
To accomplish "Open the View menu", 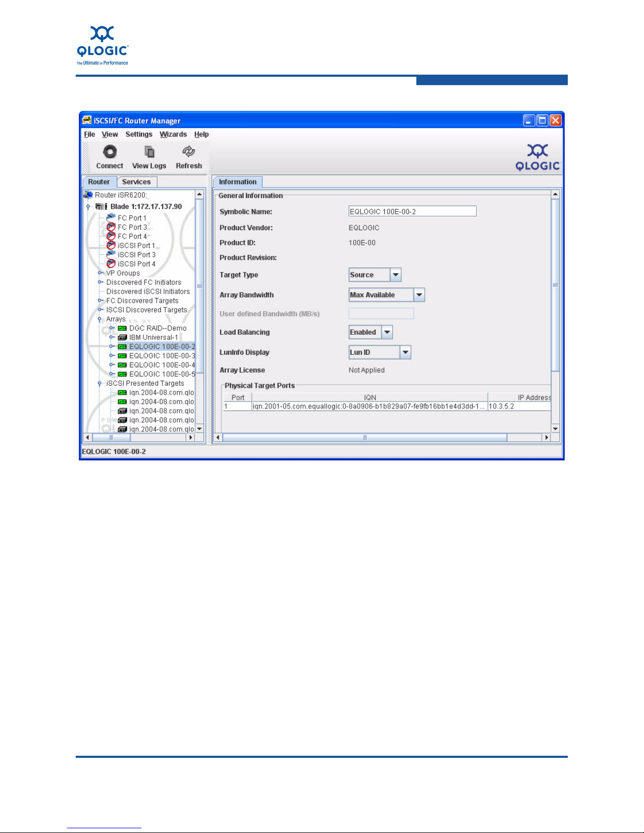I will 110,135.
